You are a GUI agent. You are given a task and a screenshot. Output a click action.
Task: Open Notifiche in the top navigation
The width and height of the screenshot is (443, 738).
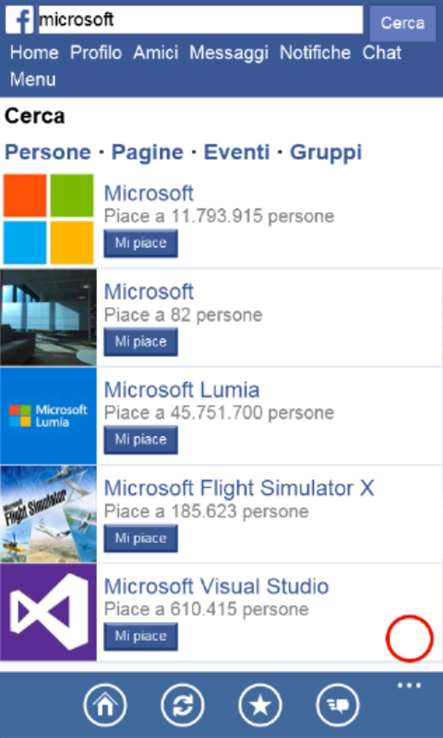315,53
